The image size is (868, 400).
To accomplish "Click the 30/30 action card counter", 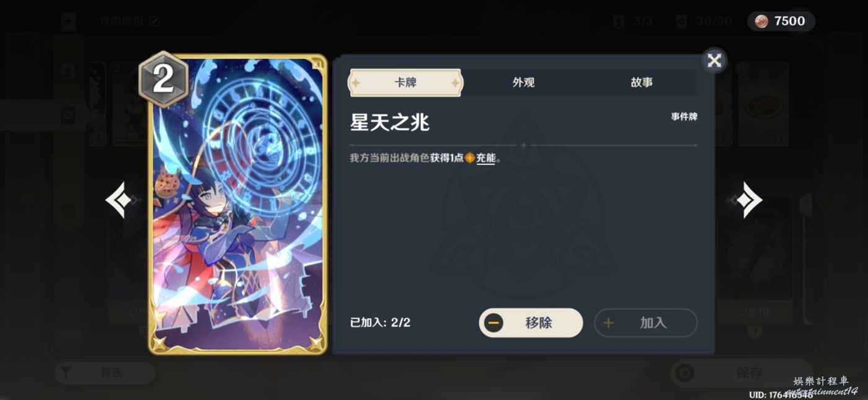I will [x=704, y=21].
